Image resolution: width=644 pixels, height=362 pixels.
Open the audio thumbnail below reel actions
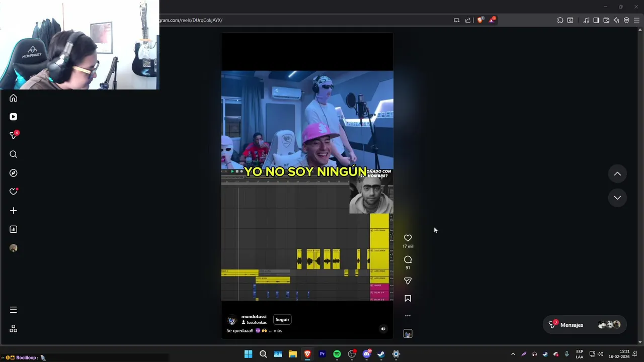[x=408, y=334]
